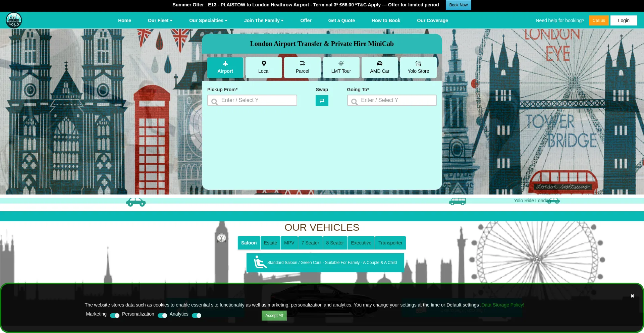Switch to the Executive vehicle tab
Viewport: 644px width, 333px height.
[x=361, y=243]
